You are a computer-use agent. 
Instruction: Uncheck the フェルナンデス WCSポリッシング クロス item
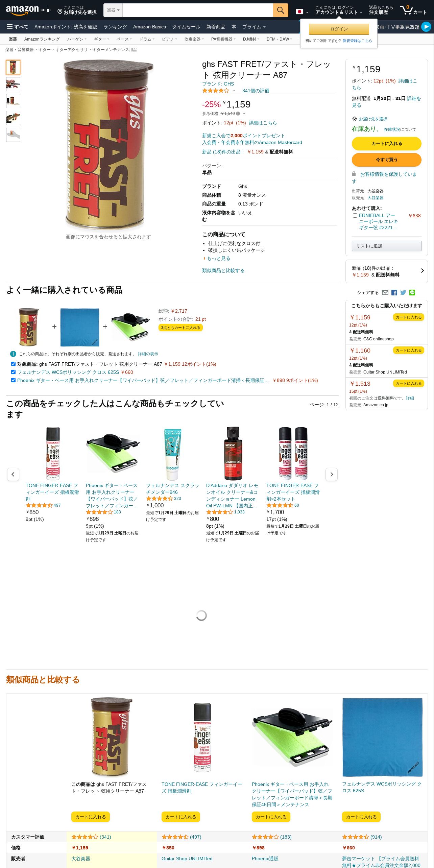click(13, 372)
